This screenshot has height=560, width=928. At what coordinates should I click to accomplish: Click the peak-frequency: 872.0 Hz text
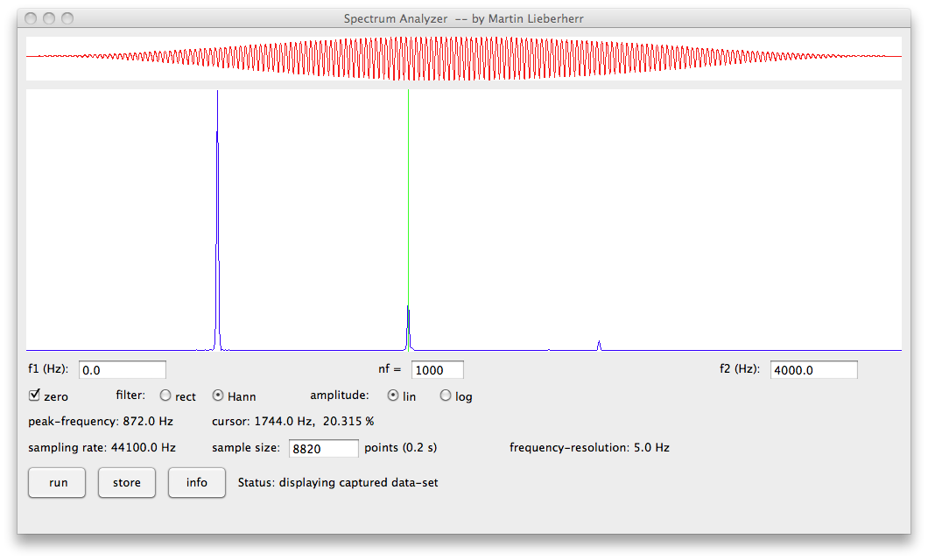[x=101, y=422]
